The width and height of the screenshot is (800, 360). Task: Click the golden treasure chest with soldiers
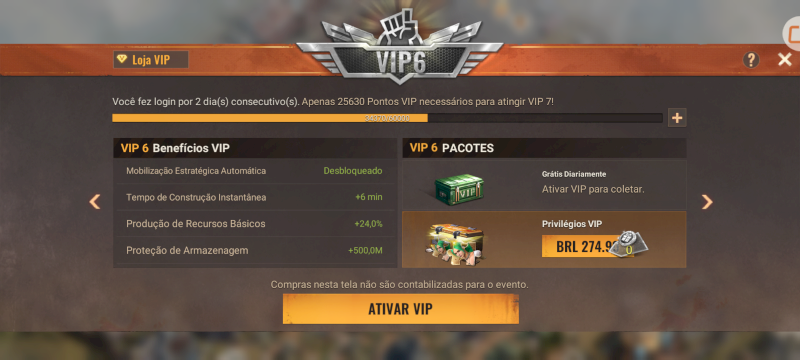coord(456,245)
